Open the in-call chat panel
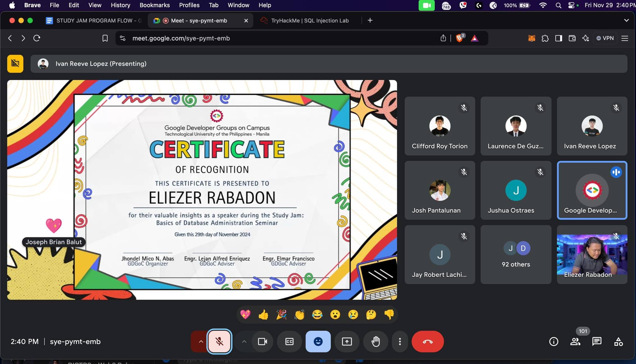Screen dimensions: 636x364 597,342
